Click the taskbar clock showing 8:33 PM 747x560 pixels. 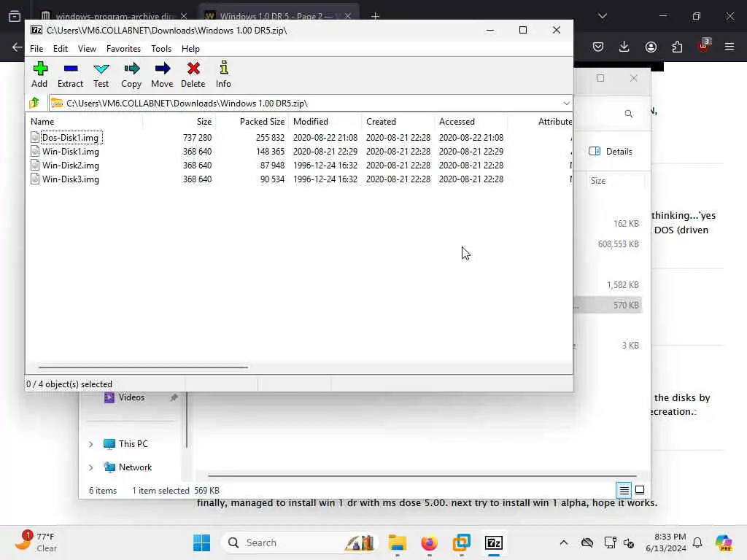coord(665,542)
